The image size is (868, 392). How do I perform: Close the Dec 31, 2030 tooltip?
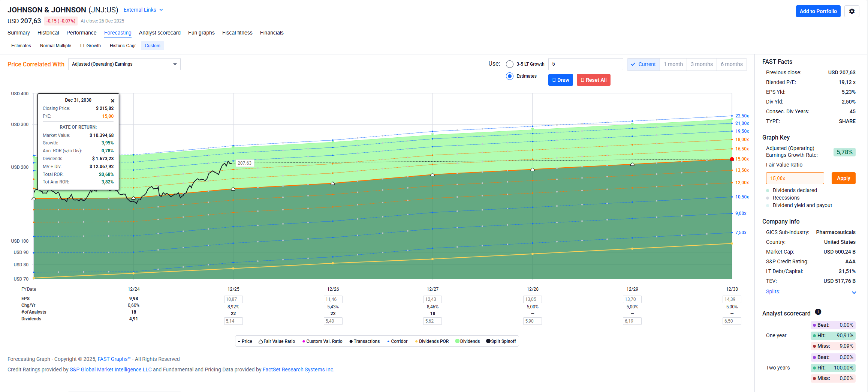click(x=112, y=101)
